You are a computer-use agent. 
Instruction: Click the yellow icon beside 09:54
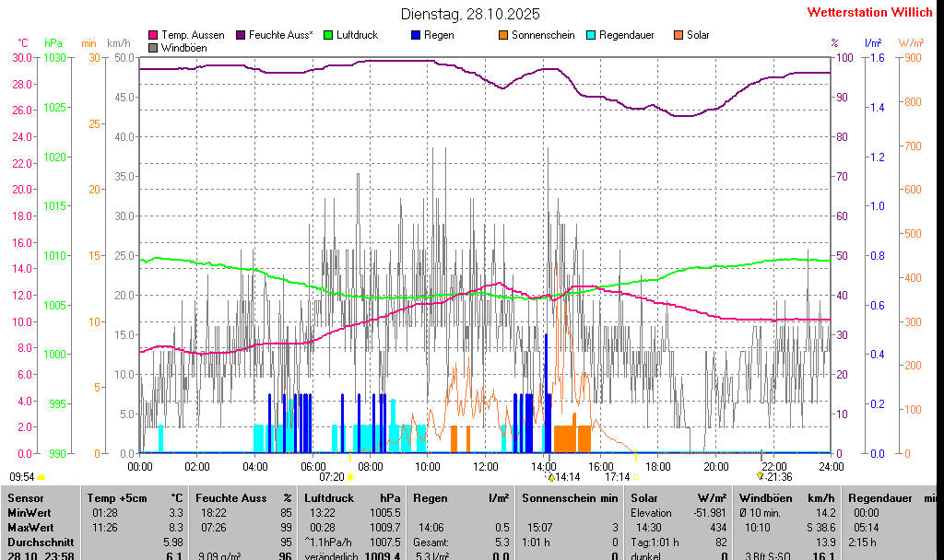click(41, 477)
